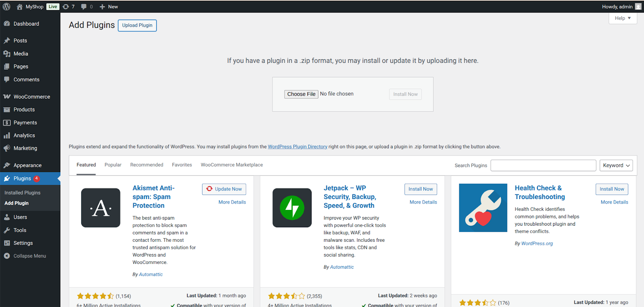Click Install Now for Jetpack

click(x=421, y=189)
